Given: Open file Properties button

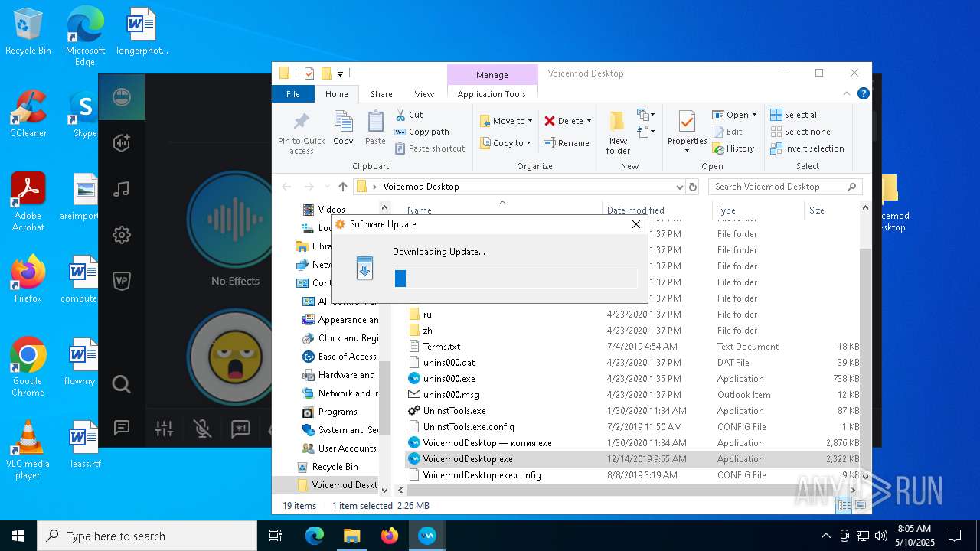Looking at the screenshot, I should tap(687, 131).
